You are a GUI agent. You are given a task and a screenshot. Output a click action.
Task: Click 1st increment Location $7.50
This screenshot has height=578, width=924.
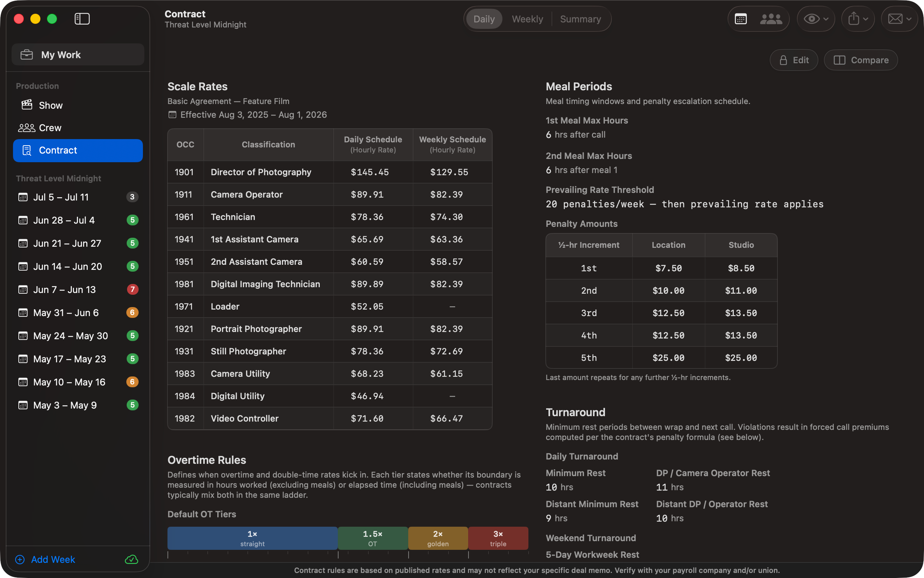668,268
